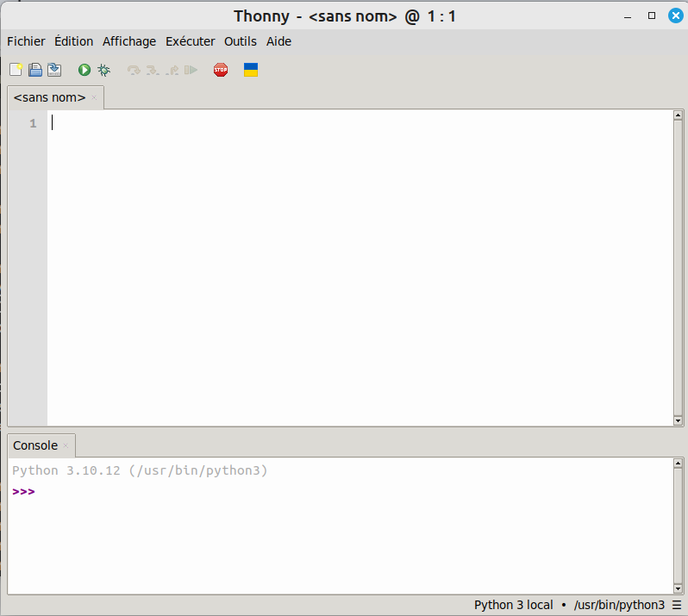Click the Step into debug icon
The image size is (688, 616).
click(153, 70)
